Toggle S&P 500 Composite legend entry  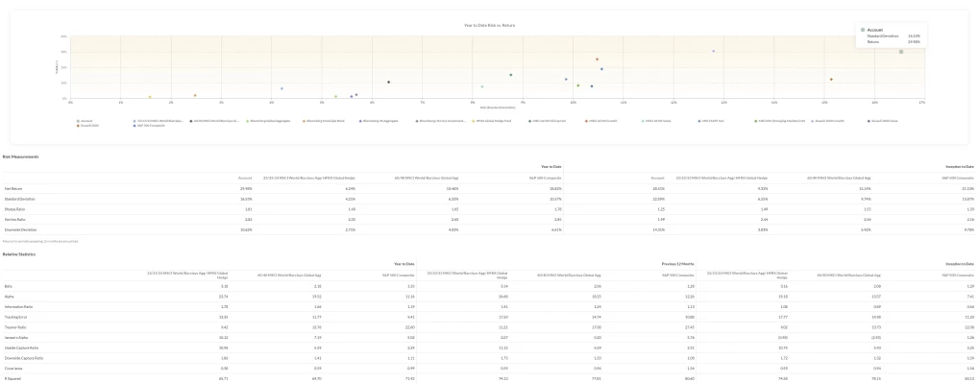pyautogui.click(x=149, y=126)
